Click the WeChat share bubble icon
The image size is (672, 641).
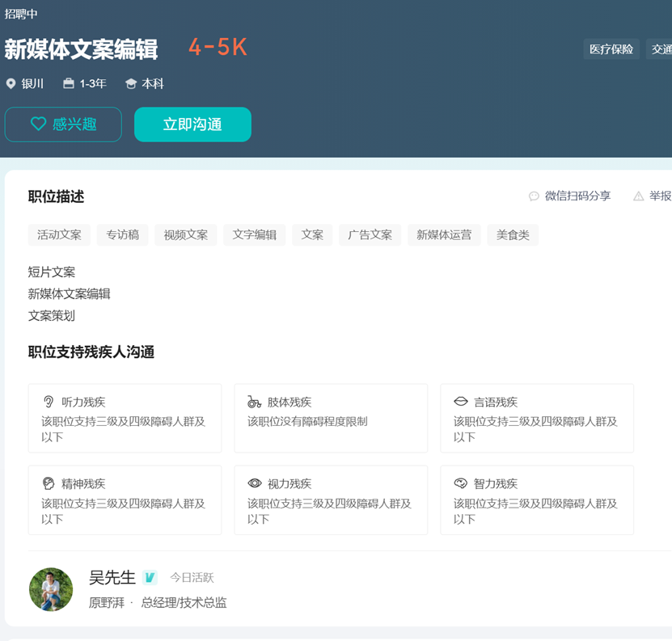534,196
